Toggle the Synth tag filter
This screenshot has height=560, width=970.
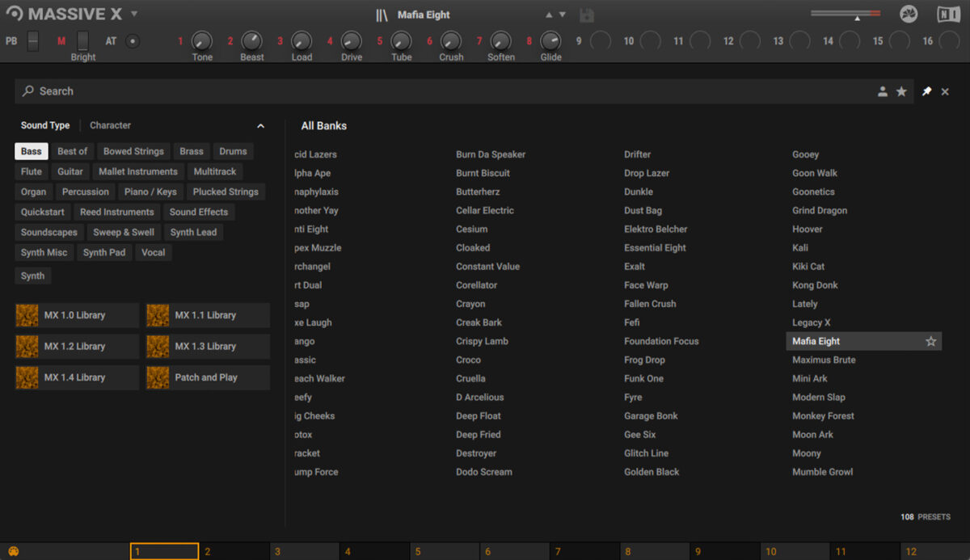click(32, 276)
